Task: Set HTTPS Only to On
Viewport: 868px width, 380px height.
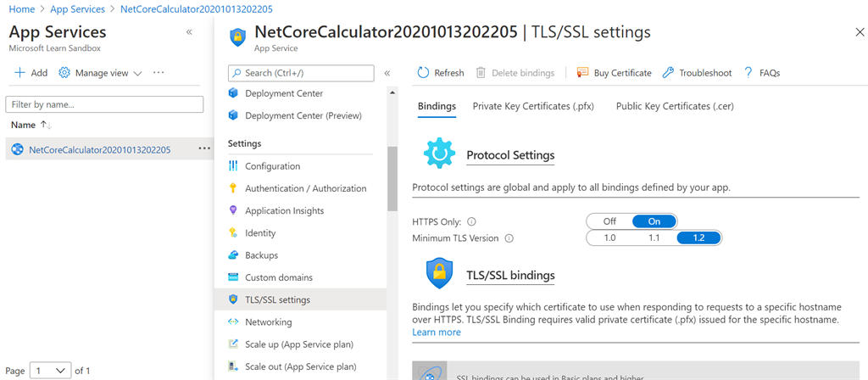Action: (x=654, y=221)
